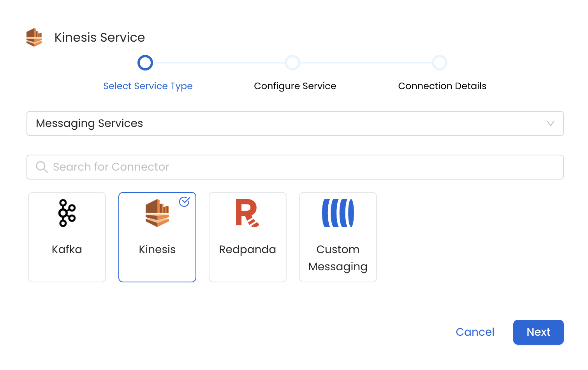The height and width of the screenshot is (370, 588).
Task: Click the dropdown chevron arrow
Action: [550, 123]
